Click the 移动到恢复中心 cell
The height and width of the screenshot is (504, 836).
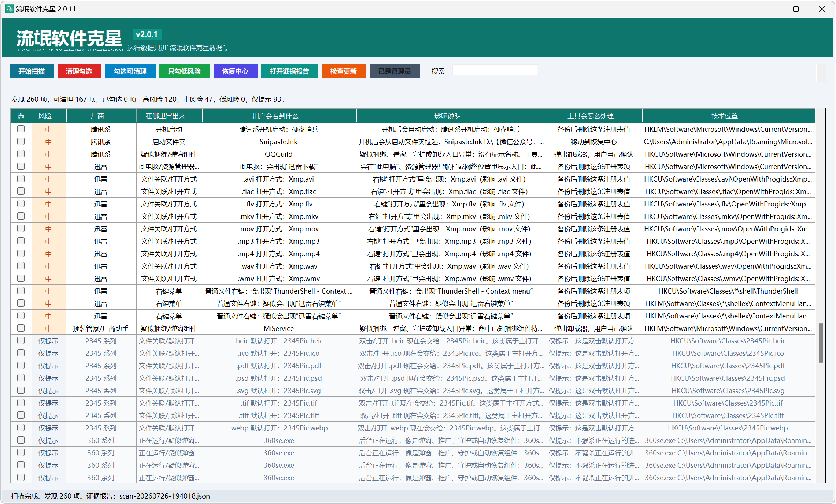(594, 142)
